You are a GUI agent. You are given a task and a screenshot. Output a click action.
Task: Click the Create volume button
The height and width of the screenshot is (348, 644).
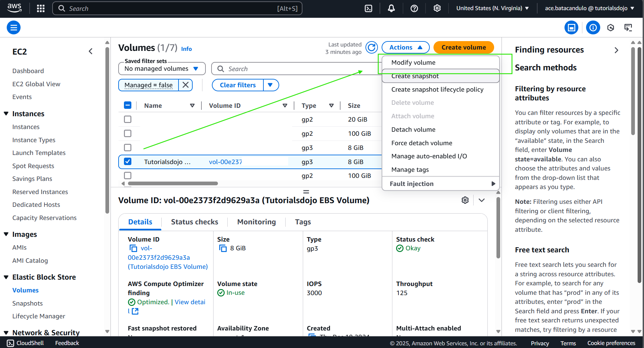(x=463, y=48)
